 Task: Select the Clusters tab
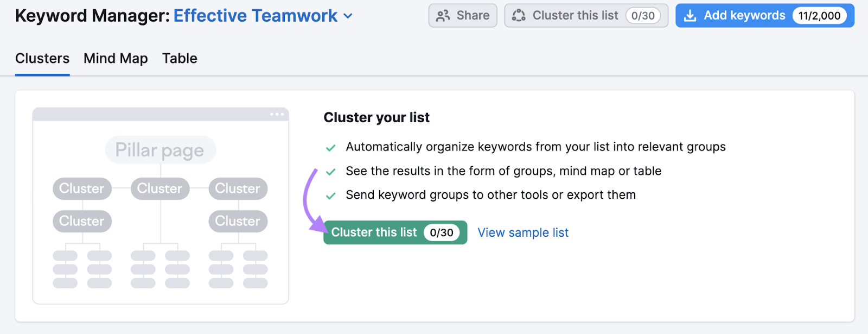pos(42,59)
